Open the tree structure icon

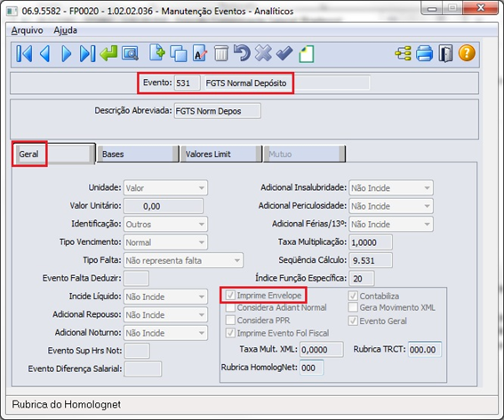pyautogui.click(x=403, y=53)
